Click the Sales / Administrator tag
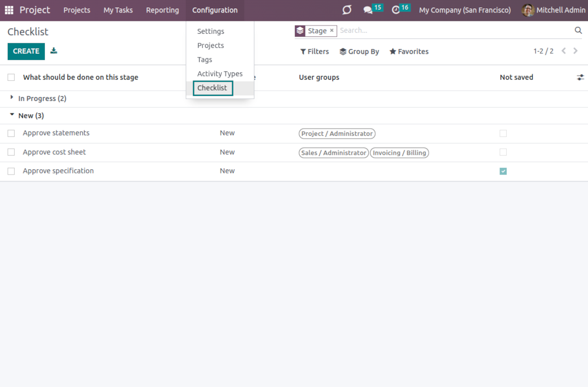The height and width of the screenshot is (387, 588). pyautogui.click(x=334, y=153)
